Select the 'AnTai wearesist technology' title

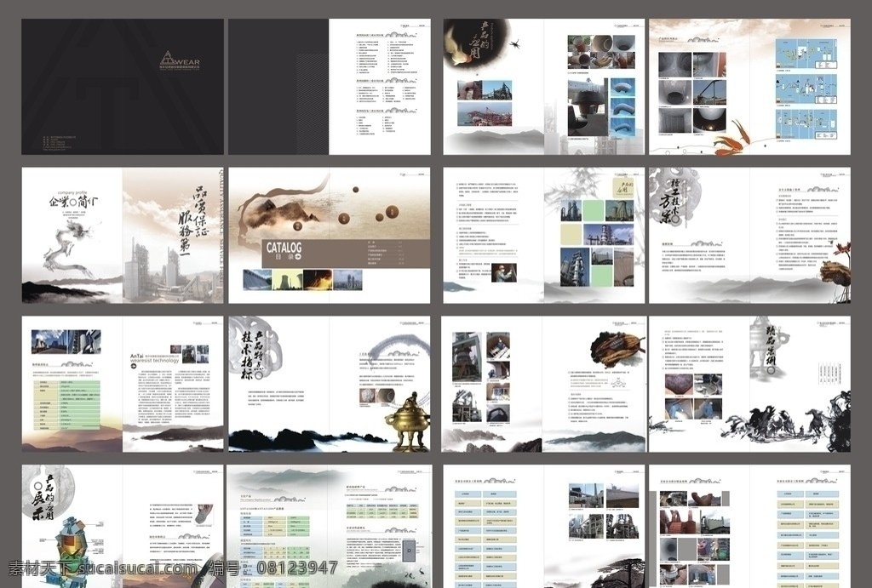point(155,358)
